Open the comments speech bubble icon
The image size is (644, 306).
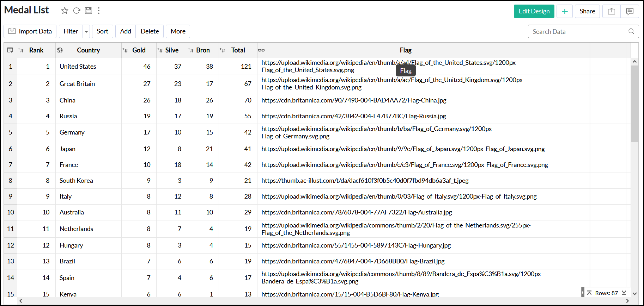(630, 11)
